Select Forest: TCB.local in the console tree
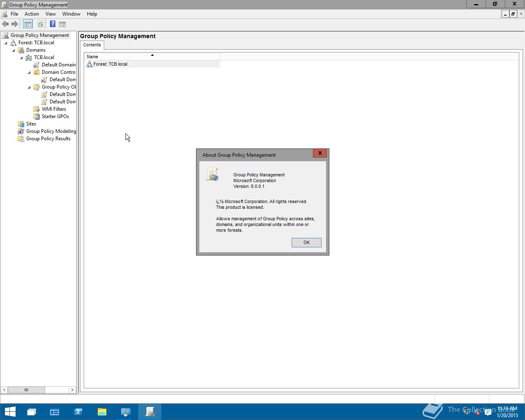This screenshot has height=420, width=525. pyautogui.click(x=36, y=43)
